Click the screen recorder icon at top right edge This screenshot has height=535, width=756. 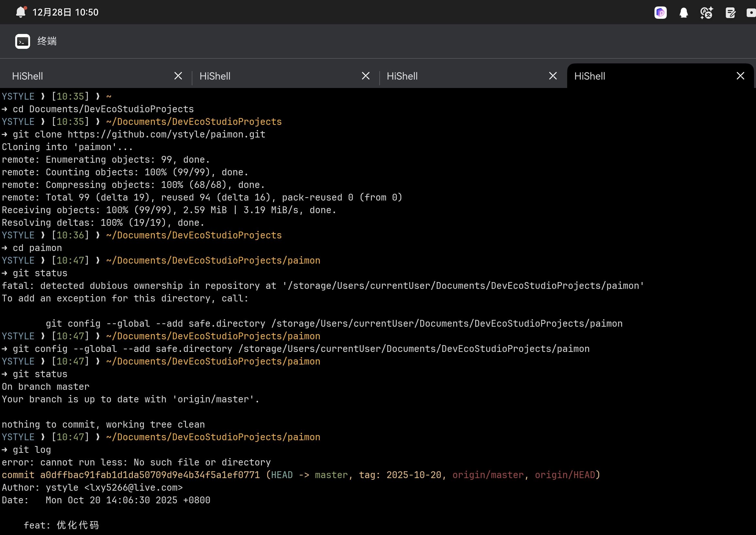(751, 13)
